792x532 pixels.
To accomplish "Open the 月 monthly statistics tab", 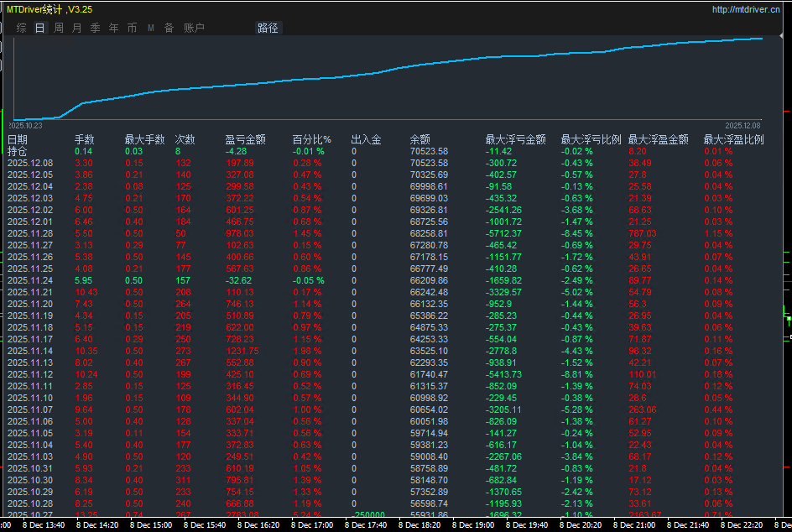I will coord(77,28).
